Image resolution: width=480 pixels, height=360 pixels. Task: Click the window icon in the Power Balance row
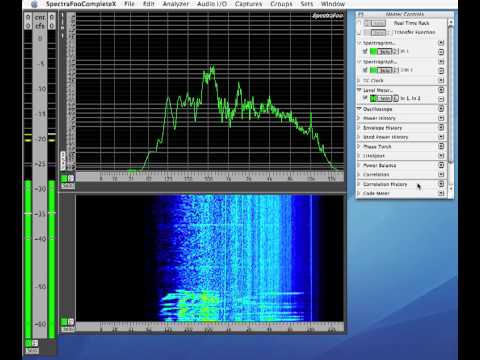[x=441, y=165]
